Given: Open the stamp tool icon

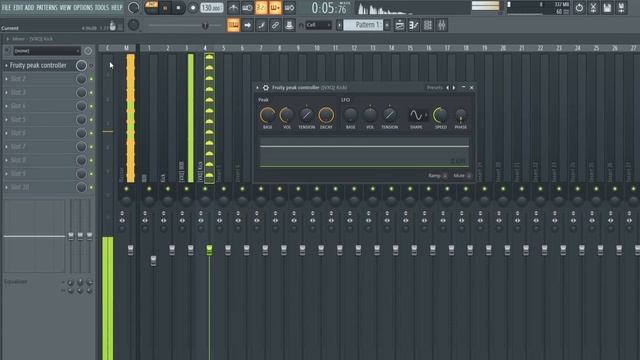Looking at the screenshot, I should pos(289,25).
